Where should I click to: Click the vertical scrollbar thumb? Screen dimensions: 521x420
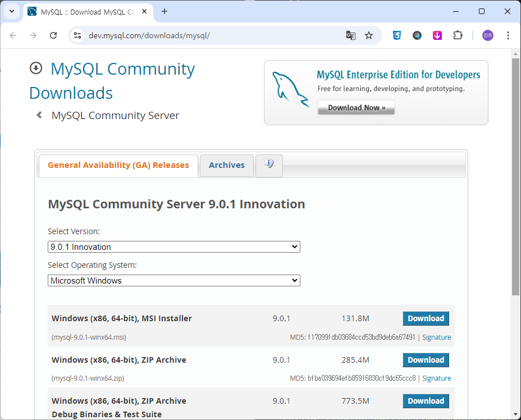coord(515,177)
